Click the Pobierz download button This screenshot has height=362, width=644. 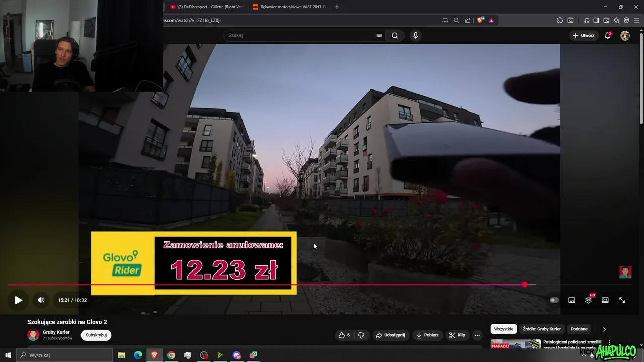pos(427,335)
